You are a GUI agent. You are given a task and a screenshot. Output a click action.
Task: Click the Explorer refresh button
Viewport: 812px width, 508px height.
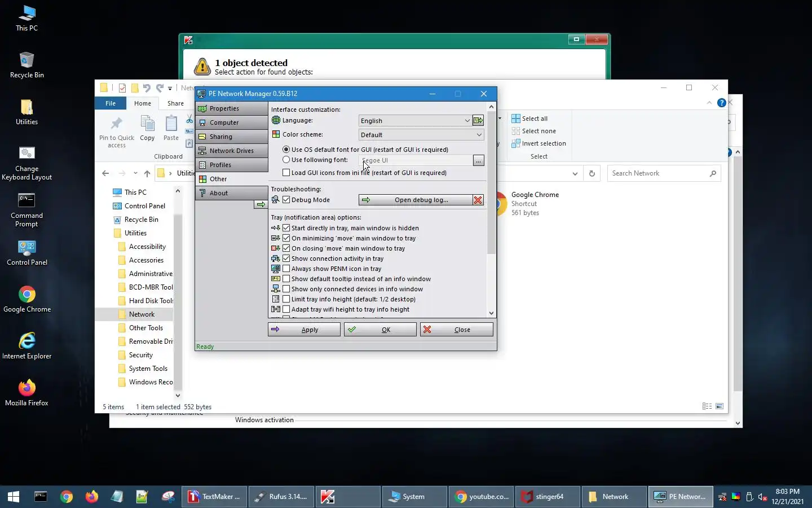(x=592, y=173)
